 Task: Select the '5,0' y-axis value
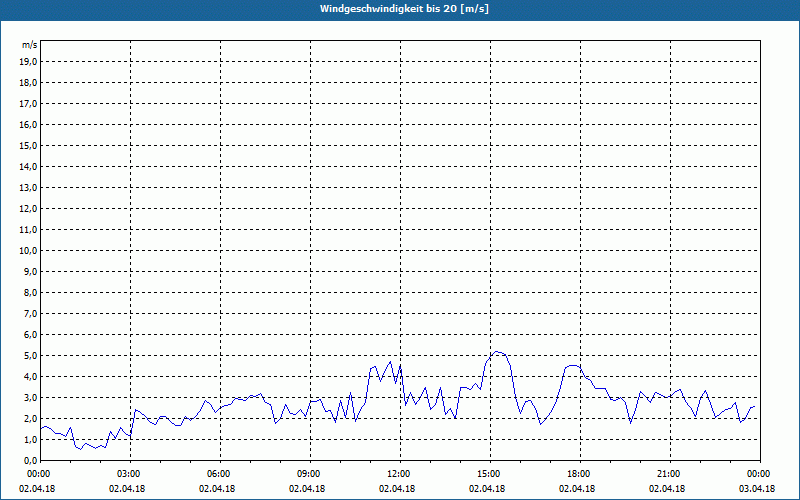click(30, 356)
